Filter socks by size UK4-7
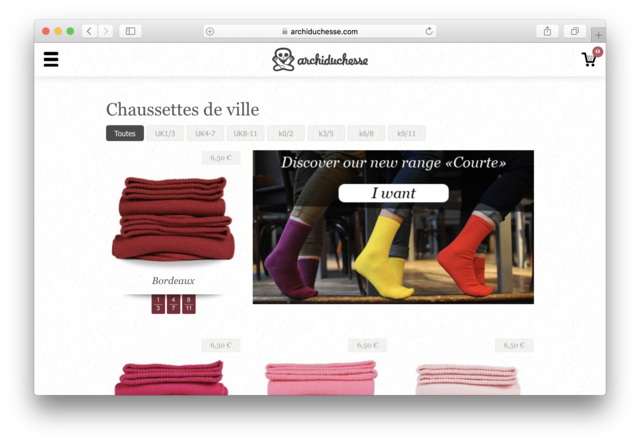Screen dimensions: 640x444 pos(205,133)
